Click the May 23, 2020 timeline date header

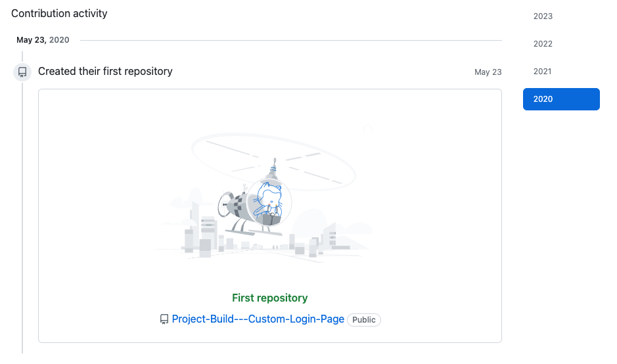pos(43,39)
